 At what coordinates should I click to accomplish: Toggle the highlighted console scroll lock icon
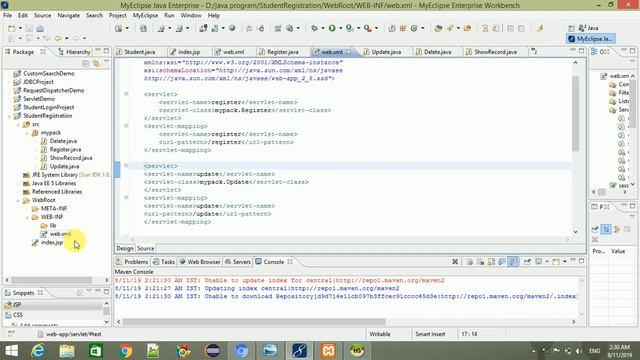513,262
